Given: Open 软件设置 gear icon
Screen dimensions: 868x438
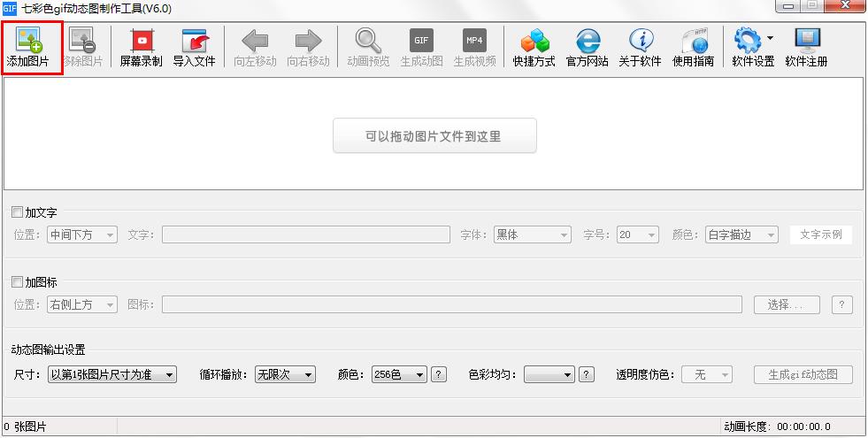Looking at the screenshot, I should click(x=748, y=41).
